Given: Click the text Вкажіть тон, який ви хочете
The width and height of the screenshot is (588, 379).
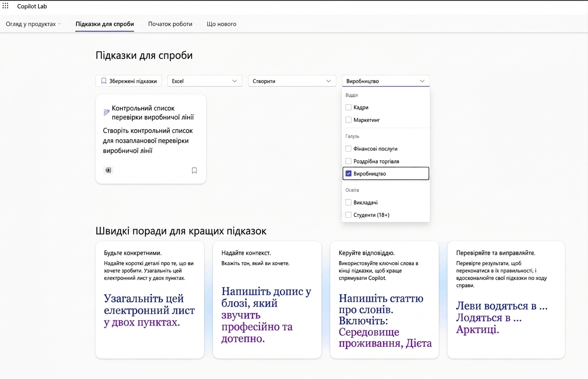Looking at the screenshot, I should coord(255,263).
